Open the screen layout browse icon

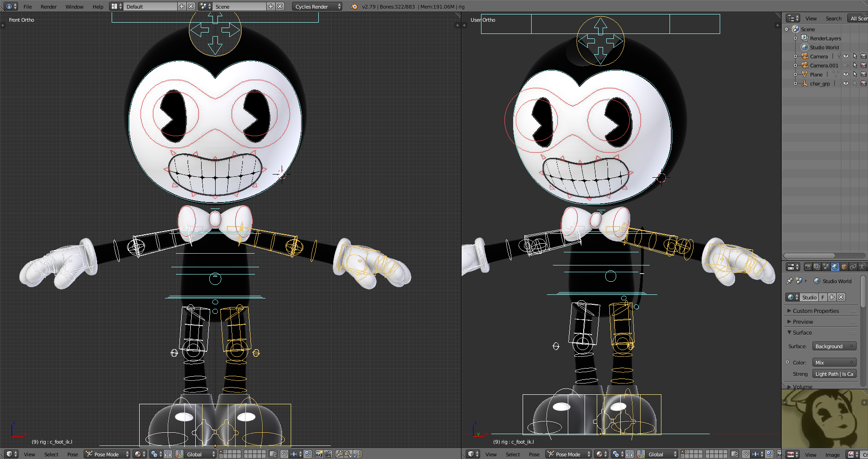[x=116, y=6]
